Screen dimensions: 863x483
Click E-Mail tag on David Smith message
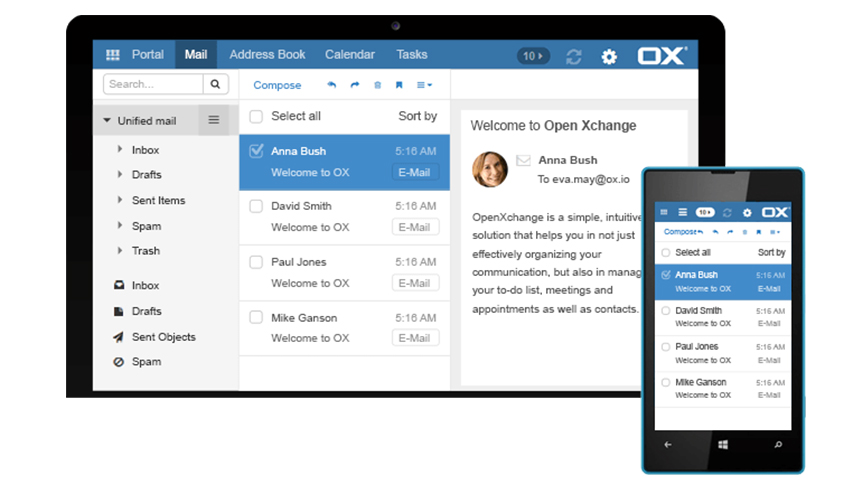point(415,227)
